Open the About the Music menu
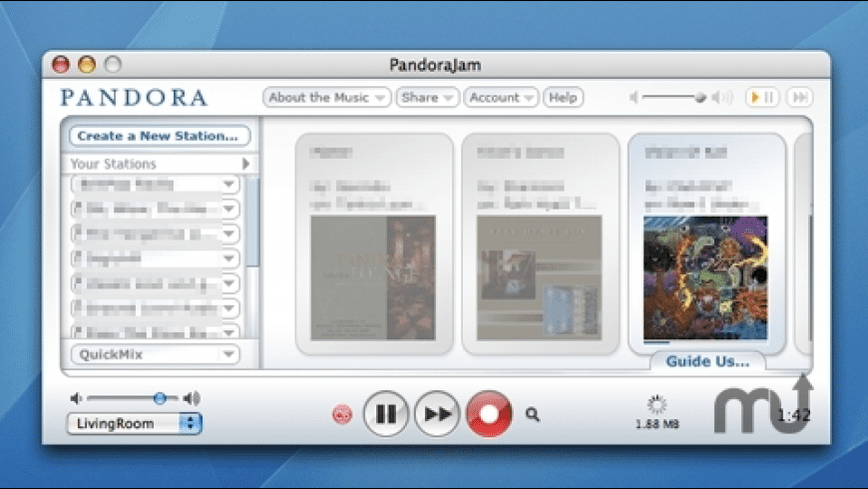 click(326, 98)
